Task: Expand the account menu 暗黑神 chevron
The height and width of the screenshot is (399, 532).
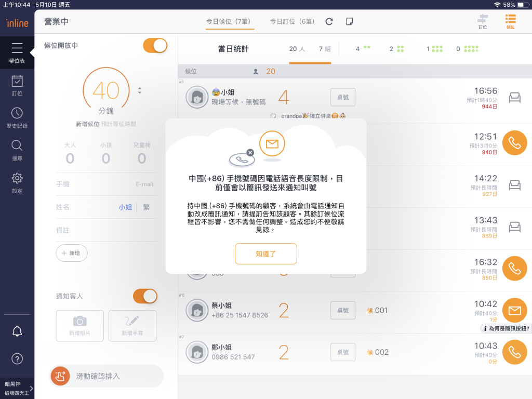Action: 31,388
